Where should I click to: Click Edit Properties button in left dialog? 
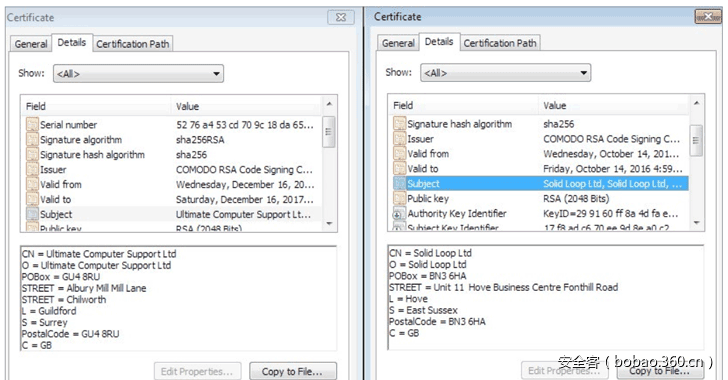(197, 371)
